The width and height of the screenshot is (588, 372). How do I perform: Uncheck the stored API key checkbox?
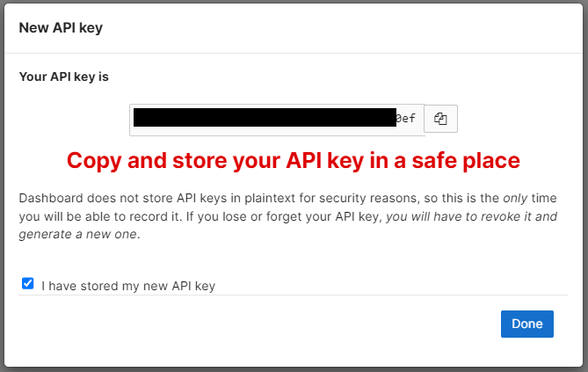[28, 283]
